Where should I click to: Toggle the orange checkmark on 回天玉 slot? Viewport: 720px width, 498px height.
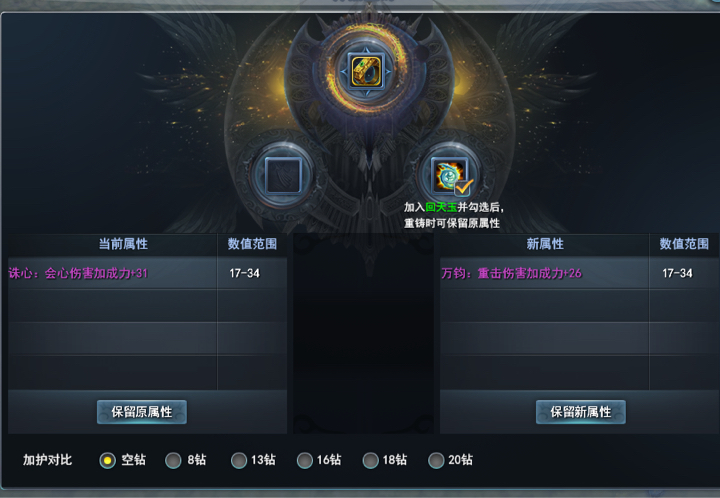pos(463,187)
